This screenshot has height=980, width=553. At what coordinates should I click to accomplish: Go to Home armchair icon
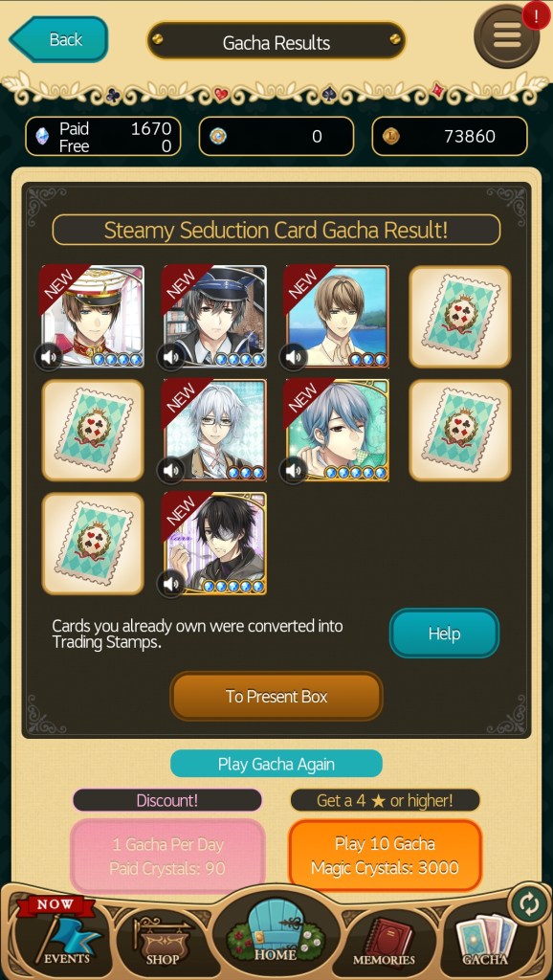tap(276, 928)
